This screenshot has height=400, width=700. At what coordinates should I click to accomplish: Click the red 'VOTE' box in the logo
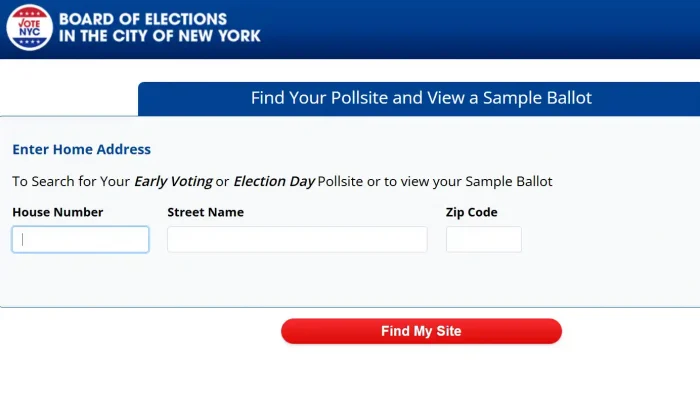(x=29, y=21)
